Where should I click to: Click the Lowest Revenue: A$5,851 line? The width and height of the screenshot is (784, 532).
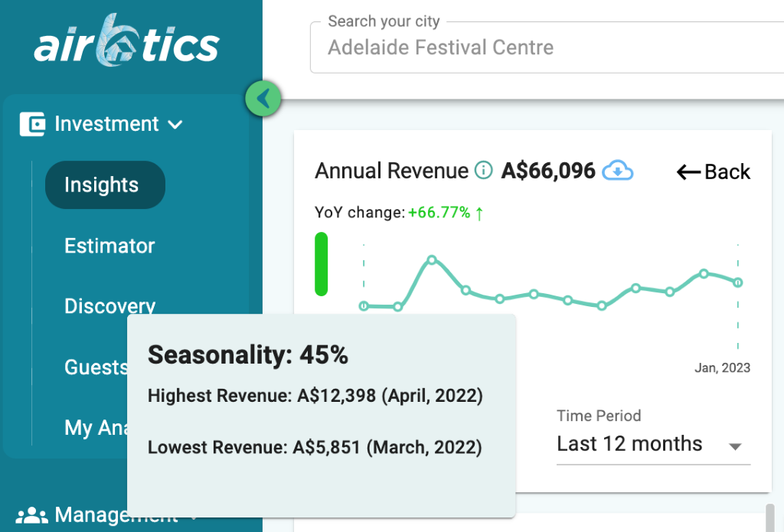point(315,447)
